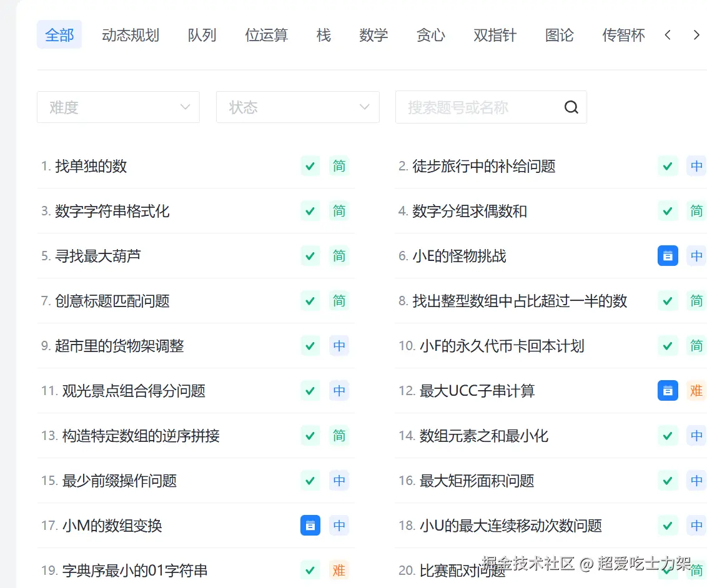Screen dimensions: 707x588
Task: Click calendar icon for 最大UCC子串计算
Action: [668, 391]
